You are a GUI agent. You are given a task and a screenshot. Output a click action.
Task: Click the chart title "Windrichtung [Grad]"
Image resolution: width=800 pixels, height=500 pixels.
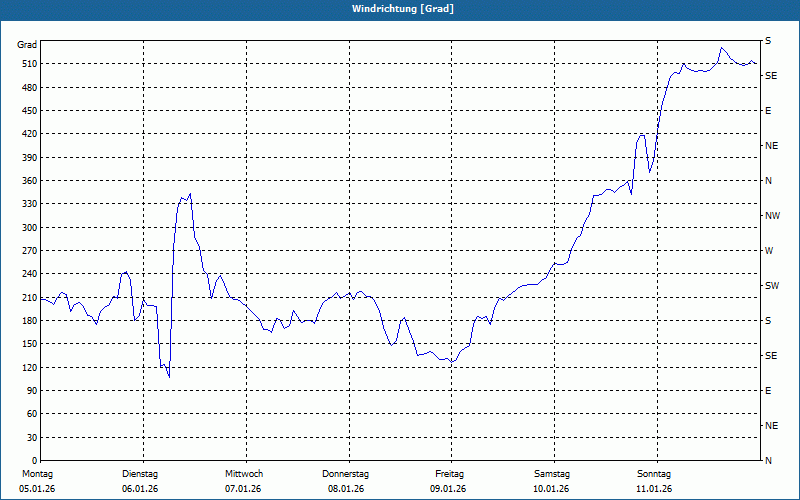tap(403, 9)
